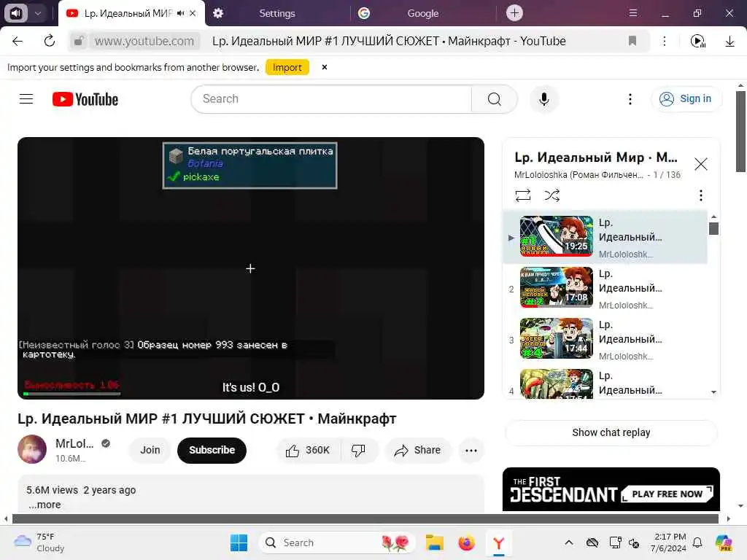The image size is (747, 560).
Task: Click the browser speaker icon in tab bar
Action: point(16,13)
